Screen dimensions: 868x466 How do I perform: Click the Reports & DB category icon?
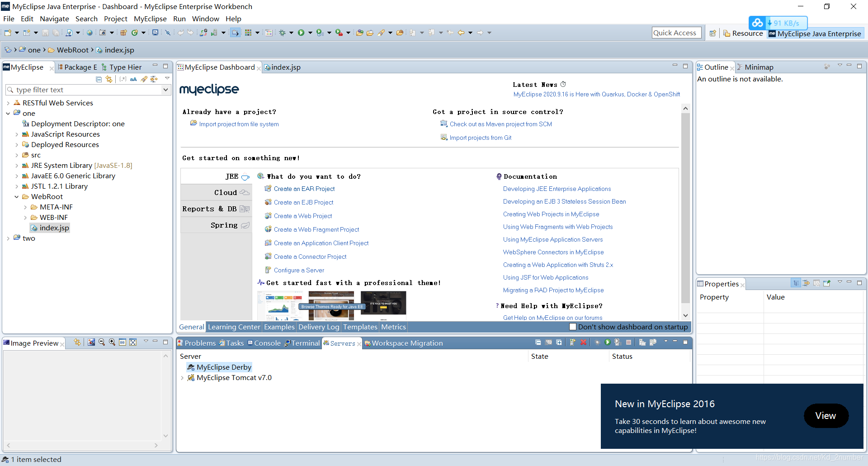(x=245, y=209)
